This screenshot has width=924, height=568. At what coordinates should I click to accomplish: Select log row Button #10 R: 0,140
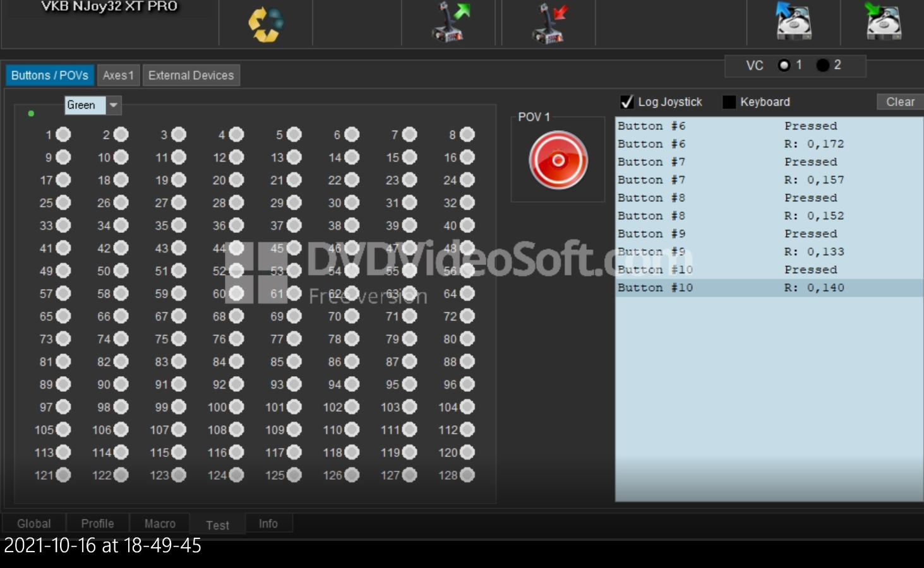pyautogui.click(x=769, y=288)
